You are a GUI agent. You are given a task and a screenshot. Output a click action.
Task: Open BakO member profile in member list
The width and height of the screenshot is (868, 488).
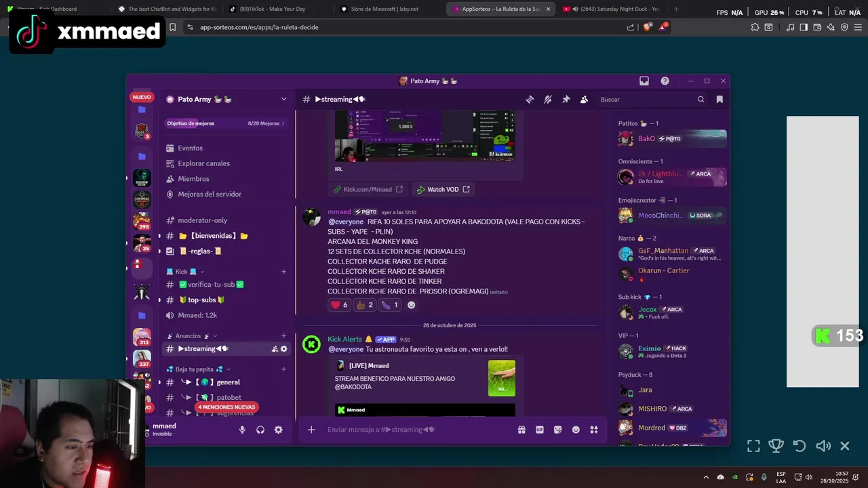pyautogui.click(x=671, y=138)
